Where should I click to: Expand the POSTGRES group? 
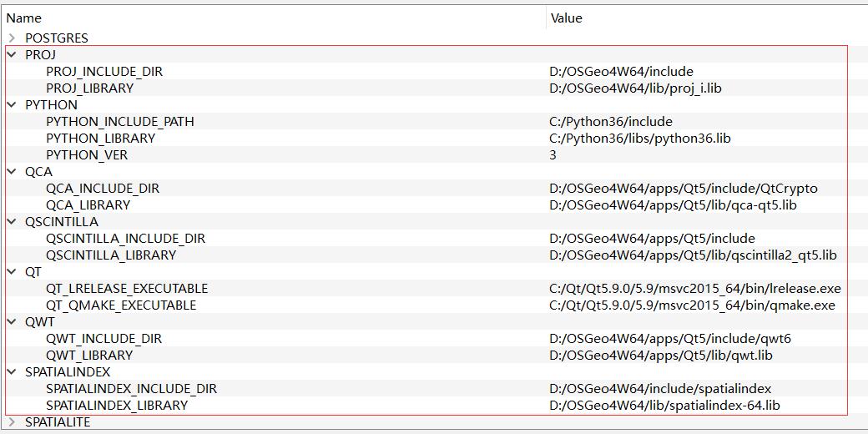(12, 38)
